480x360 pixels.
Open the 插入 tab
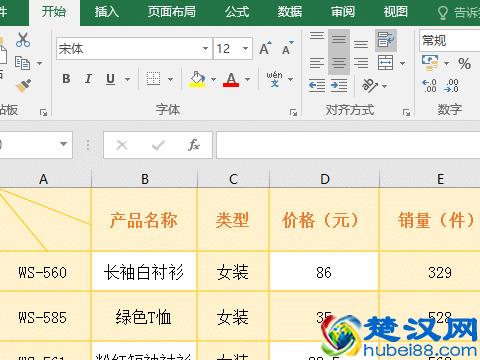[106, 12]
